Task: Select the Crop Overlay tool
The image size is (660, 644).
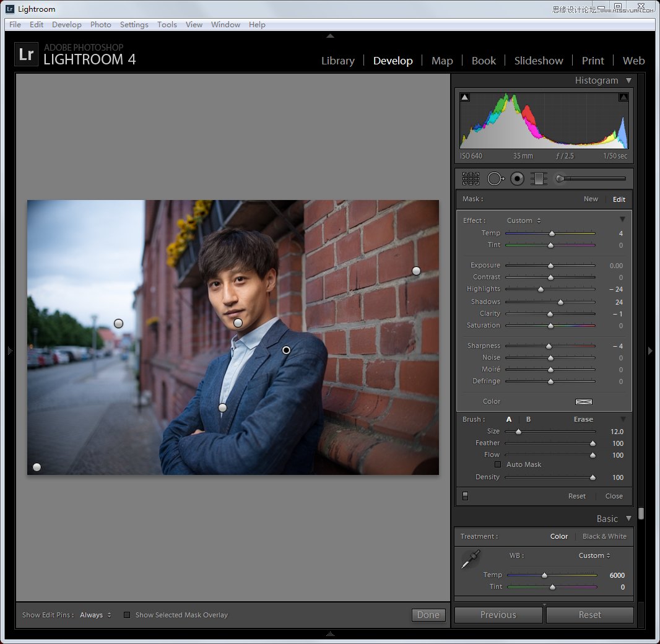Action: pos(471,178)
